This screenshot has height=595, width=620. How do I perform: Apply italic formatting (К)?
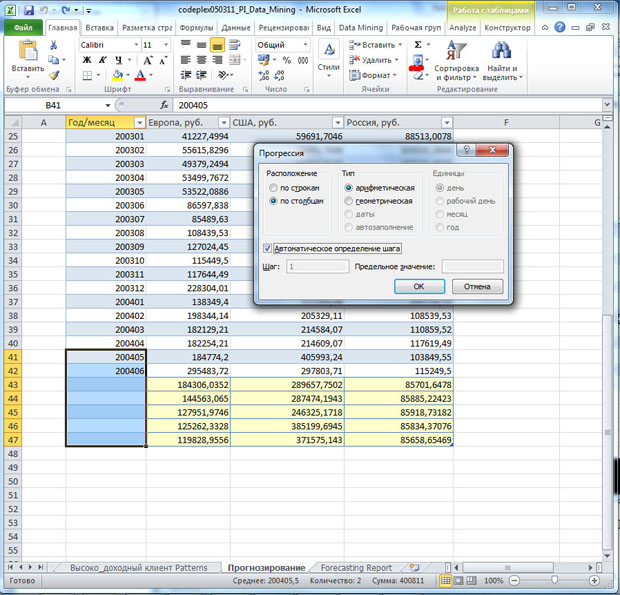[102, 60]
